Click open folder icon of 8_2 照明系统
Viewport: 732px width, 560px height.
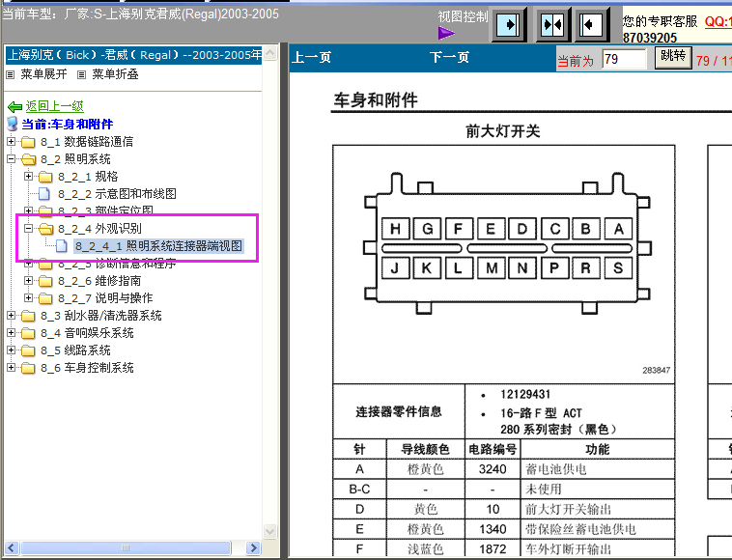point(28,159)
